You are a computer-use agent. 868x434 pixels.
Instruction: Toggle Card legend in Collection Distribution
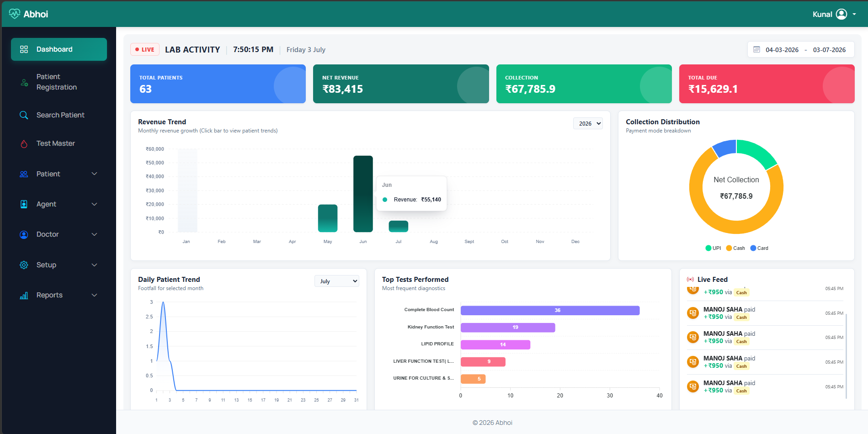tap(759, 248)
